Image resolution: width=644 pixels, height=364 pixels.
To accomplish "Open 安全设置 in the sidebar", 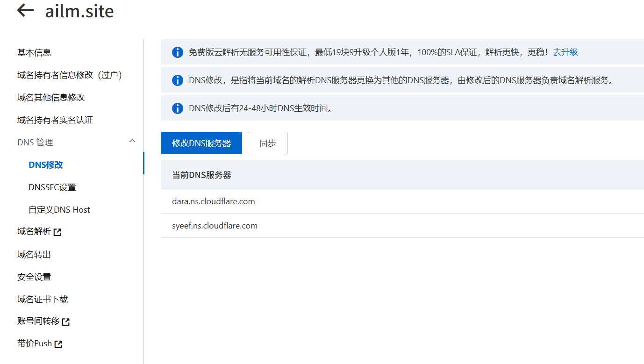I will (x=34, y=277).
